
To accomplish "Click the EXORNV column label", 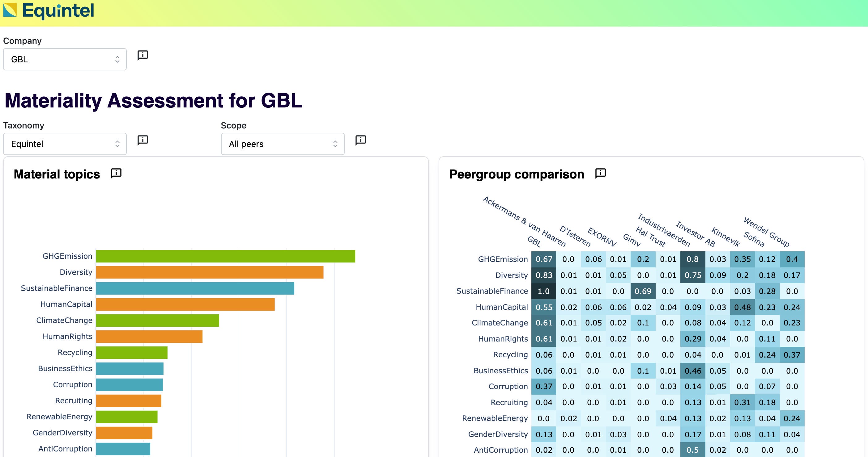I will 602,237.
